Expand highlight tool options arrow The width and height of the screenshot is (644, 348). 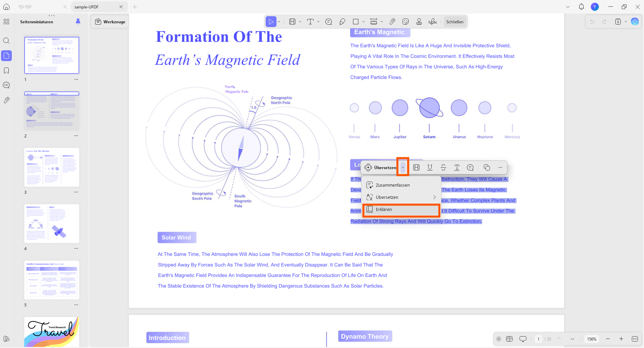click(300, 22)
